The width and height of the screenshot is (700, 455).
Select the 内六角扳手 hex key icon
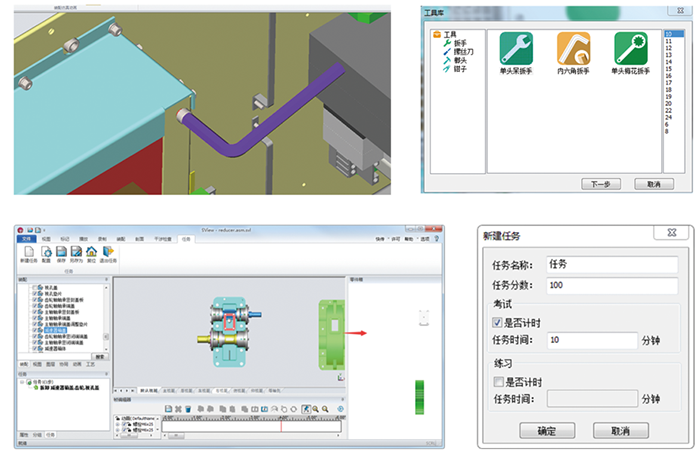coord(573,48)
